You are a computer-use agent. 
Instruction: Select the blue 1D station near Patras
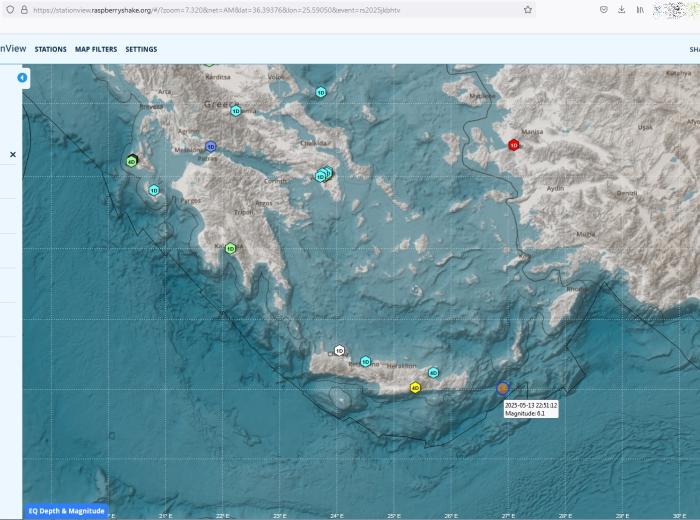pyautogui.click(x=211, y=146)
